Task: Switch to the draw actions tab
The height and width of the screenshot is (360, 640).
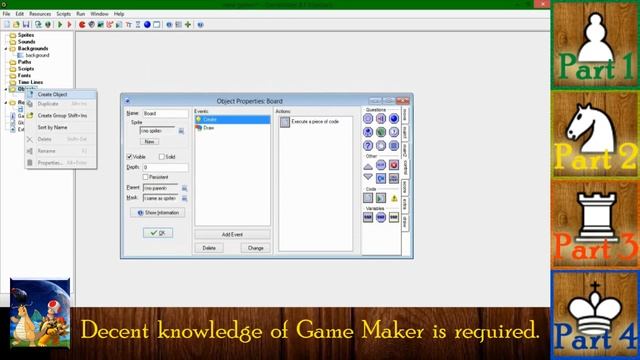Action: coord(405,222)
